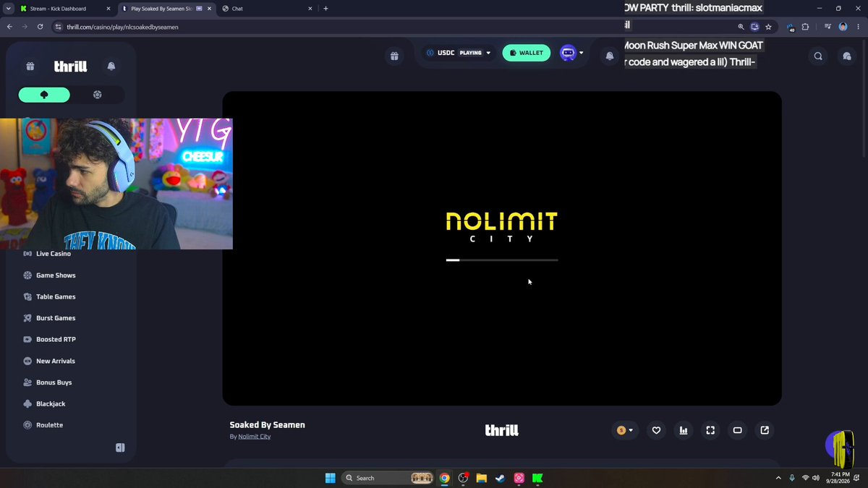Reload the thrill.com page
This screenshot has width=868, height=488.
(40, 27)
